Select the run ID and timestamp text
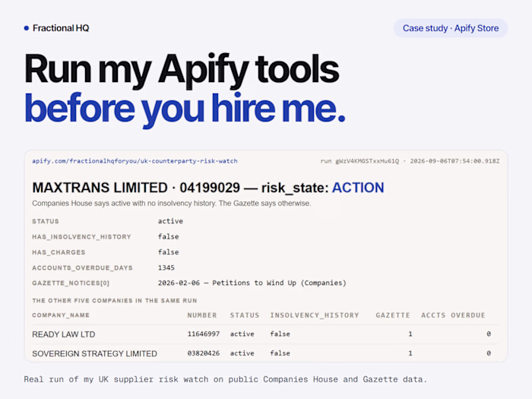Image resolution: width=532 pixels, height=399 pixels. tap(410, 161)
